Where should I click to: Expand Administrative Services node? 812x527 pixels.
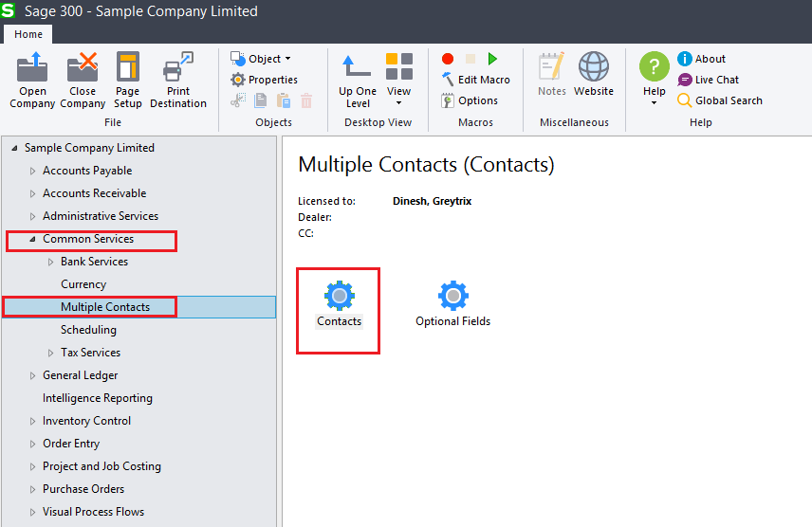coord(32,216)
